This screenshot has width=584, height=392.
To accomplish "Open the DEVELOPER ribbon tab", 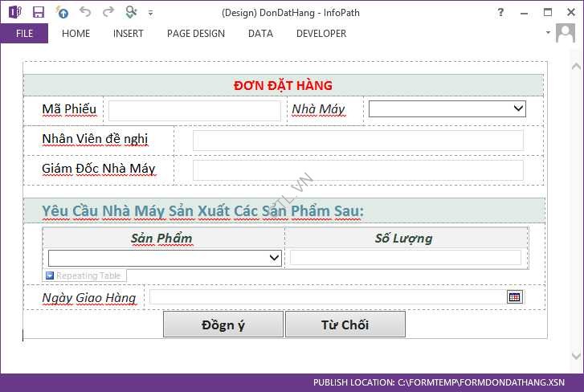I will coord(321,34).
